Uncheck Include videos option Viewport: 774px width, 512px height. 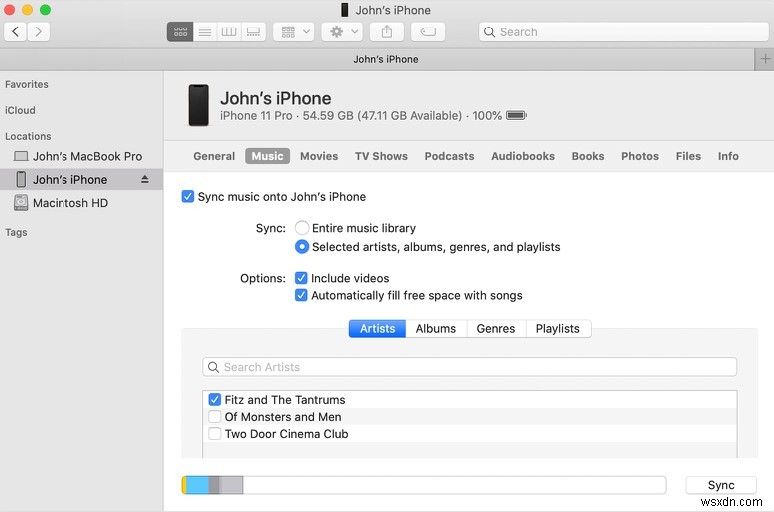[x=301, y=278]
